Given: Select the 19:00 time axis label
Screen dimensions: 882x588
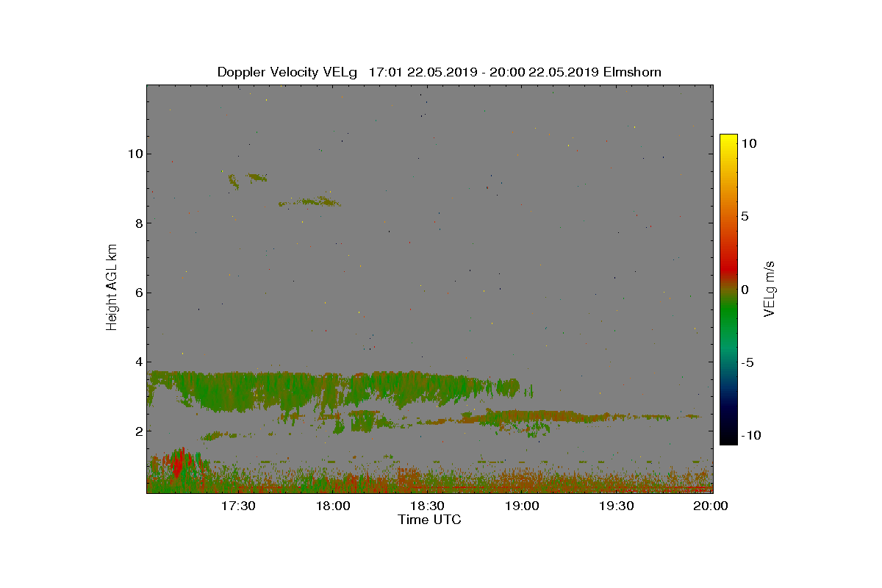Looking at the screenshot, I should [x=522, y=506].
